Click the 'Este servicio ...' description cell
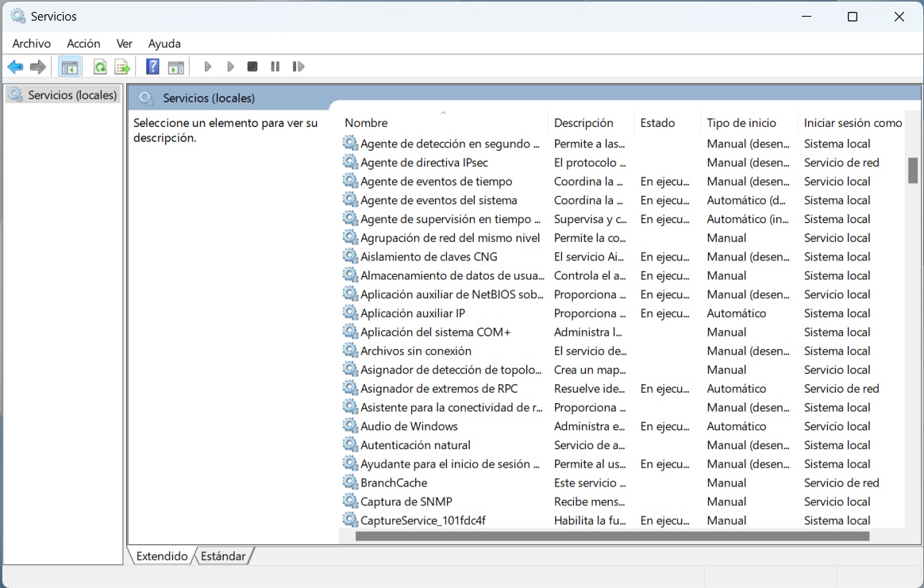This screenshot has width=924, height=588. point(590,483)
